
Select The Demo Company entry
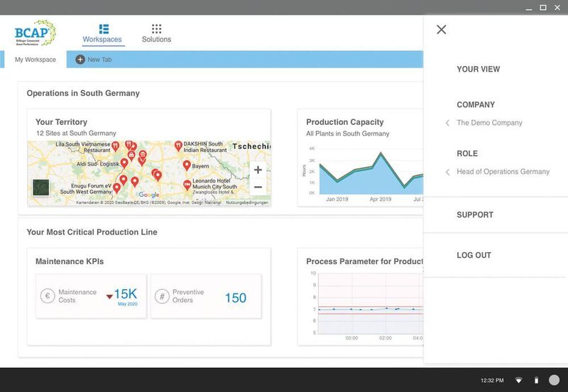point(489,123)
